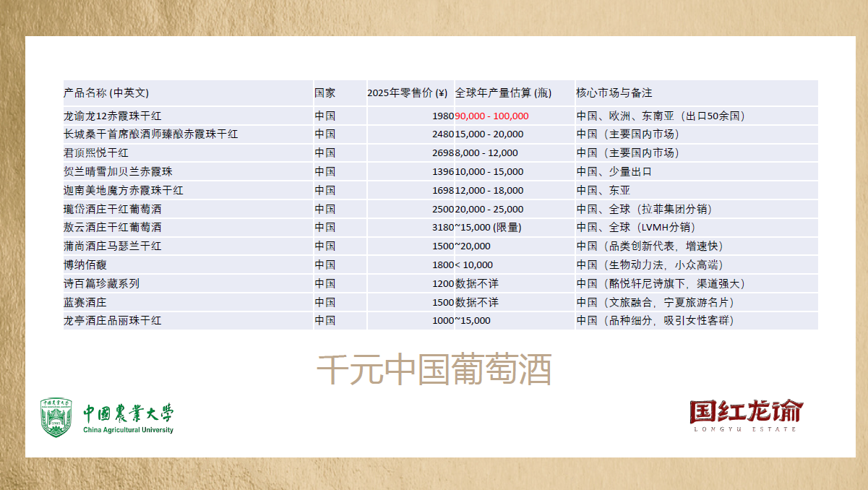The image size is (868, 490).
Task: Click the price 1698 in the 迦南美地 row
Action: 443,191
